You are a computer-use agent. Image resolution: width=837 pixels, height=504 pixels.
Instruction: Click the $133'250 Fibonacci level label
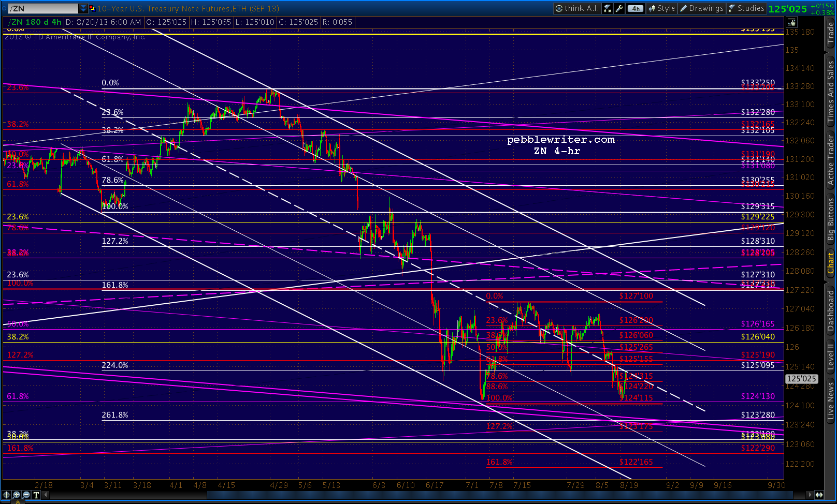pos(758,83)
